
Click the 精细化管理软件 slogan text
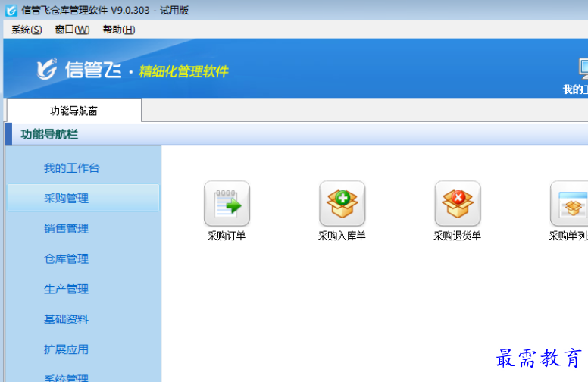coord(183,71)
